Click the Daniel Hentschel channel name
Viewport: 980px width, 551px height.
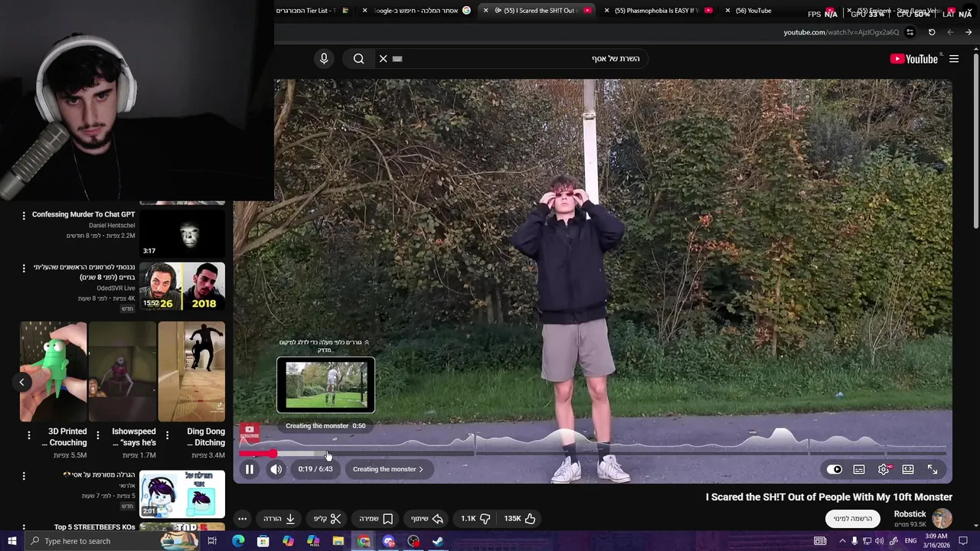(x=112, y=226)
